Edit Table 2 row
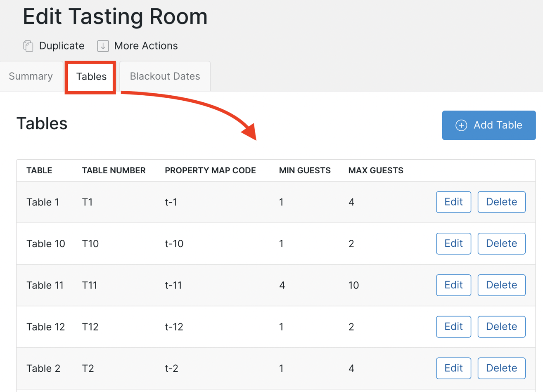 click(453, 368)
